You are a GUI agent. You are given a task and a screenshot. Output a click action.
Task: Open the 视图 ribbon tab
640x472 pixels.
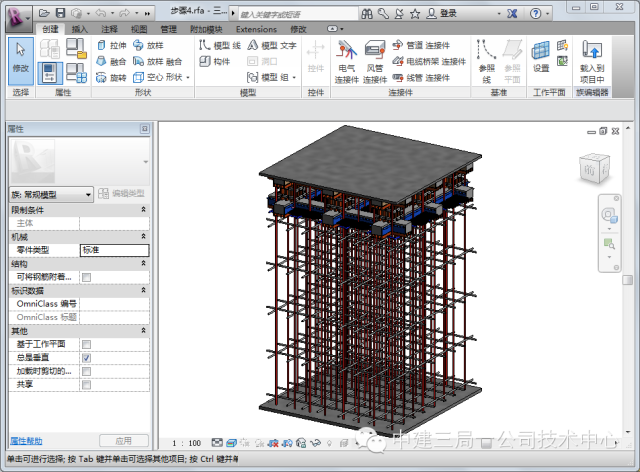(x=138, y=30)
